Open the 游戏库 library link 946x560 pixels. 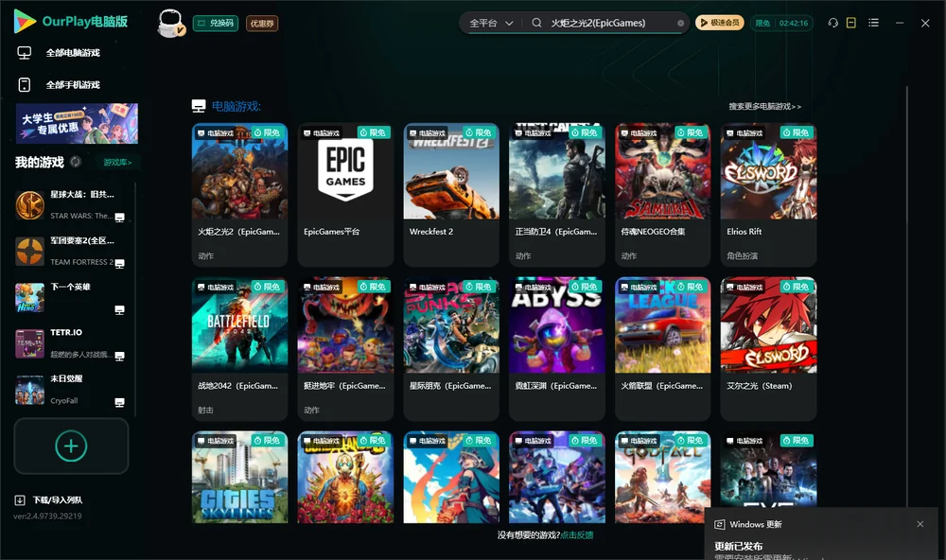[117, 163]
